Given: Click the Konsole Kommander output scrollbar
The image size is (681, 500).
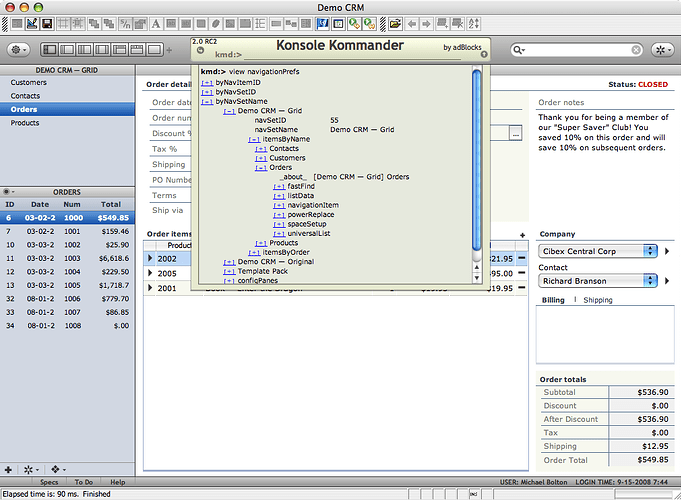Looking at the screenshot, I should (478, 160).
